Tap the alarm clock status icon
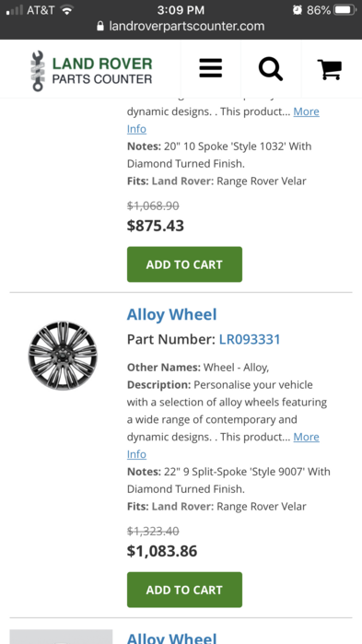Screen dimensions: 362x644 tap(298, 10)
